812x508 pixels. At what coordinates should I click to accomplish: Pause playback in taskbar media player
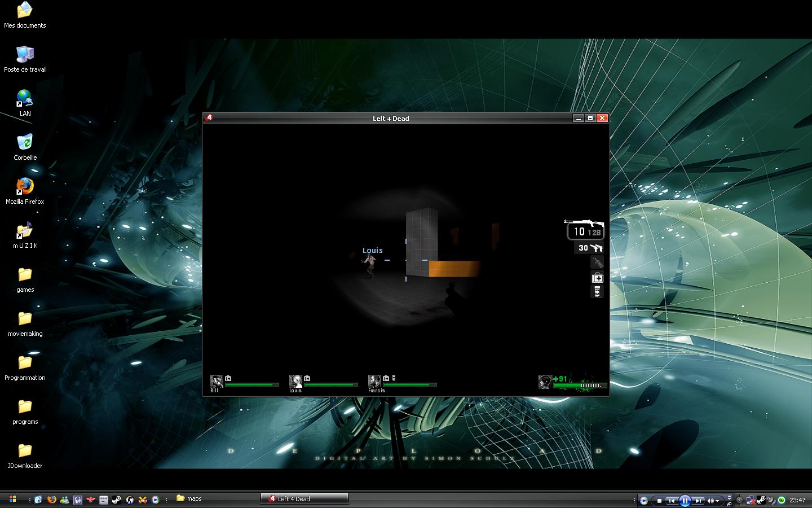coord(685,501)
